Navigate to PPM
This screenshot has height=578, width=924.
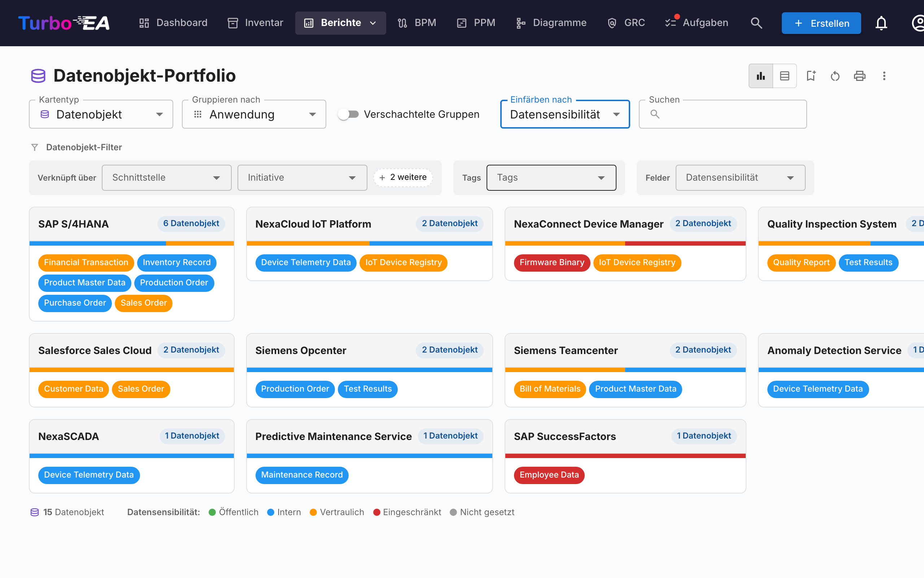476,23
